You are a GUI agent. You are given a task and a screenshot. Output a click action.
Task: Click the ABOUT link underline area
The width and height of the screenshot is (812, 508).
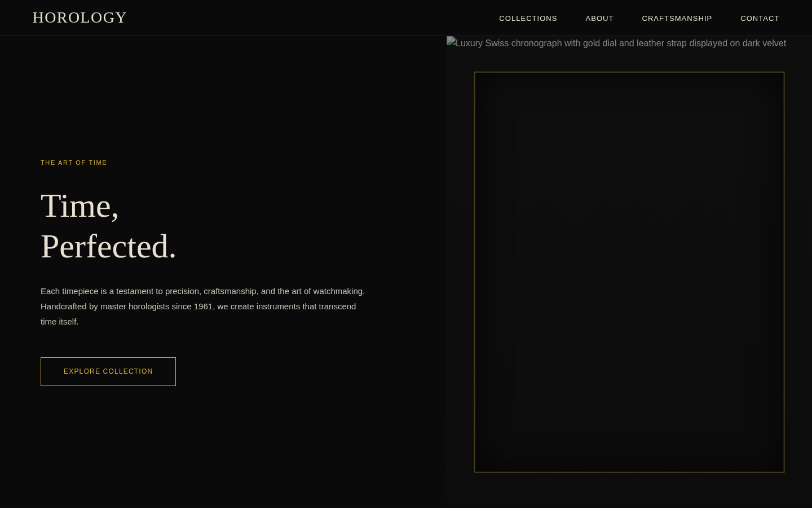coord(599,25)
